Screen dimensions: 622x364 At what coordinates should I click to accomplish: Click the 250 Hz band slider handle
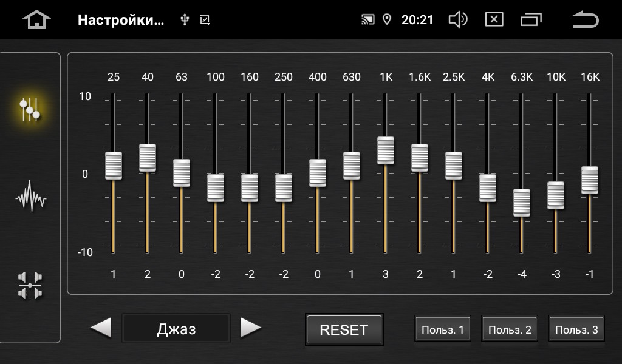coord(284,187)
